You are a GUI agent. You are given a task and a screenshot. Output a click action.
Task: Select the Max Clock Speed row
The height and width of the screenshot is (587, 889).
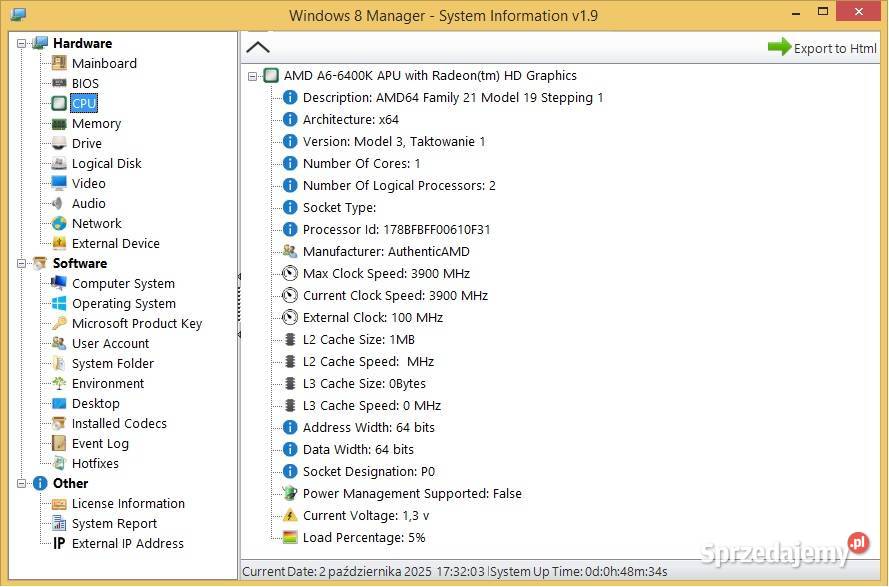pyautogui.click(x=386, y=273)
